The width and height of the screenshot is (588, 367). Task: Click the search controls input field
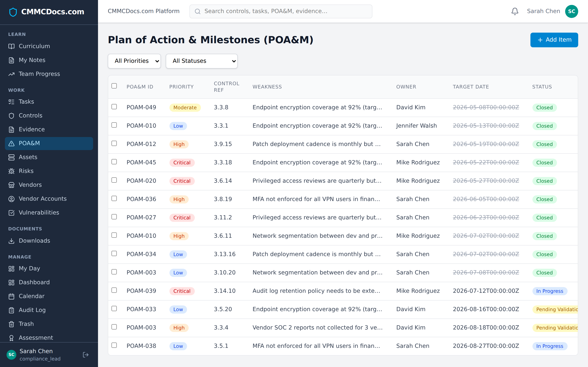click(x=280, y=11)
